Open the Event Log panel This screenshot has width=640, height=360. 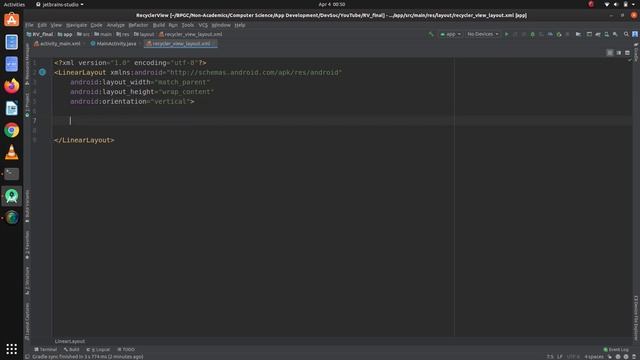point(616,349)
